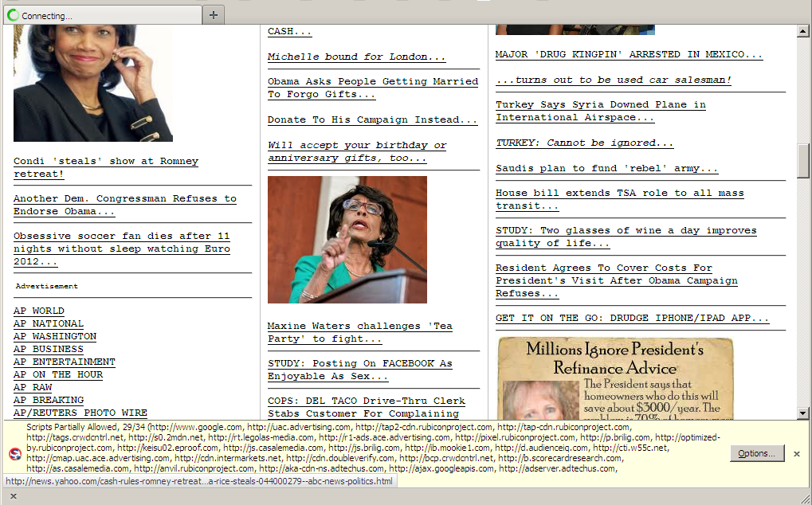The width and height of the screenshot is (812, 505).
Task: Open the Maxine Waters photo at podium
Action: point(347,240)
